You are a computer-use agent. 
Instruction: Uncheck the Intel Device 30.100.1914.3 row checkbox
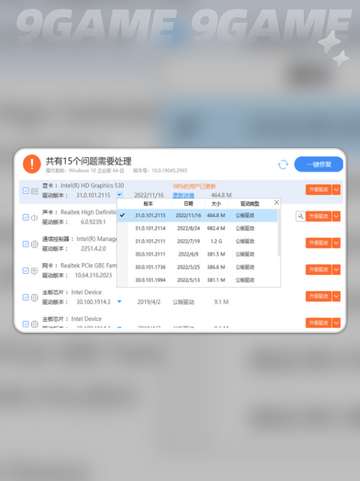pos(26,297)
